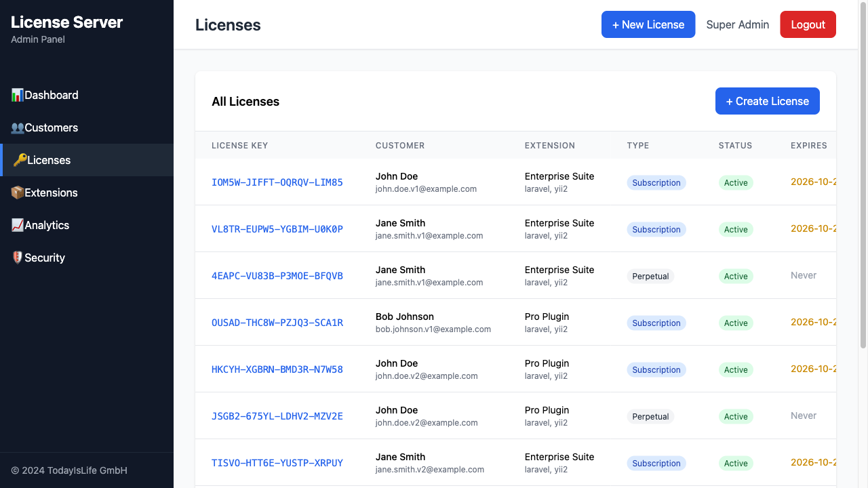Open the Dashboard sidebar menu entry
The height and width of the screenshot is (488, 868).
(x=51, y=95)
